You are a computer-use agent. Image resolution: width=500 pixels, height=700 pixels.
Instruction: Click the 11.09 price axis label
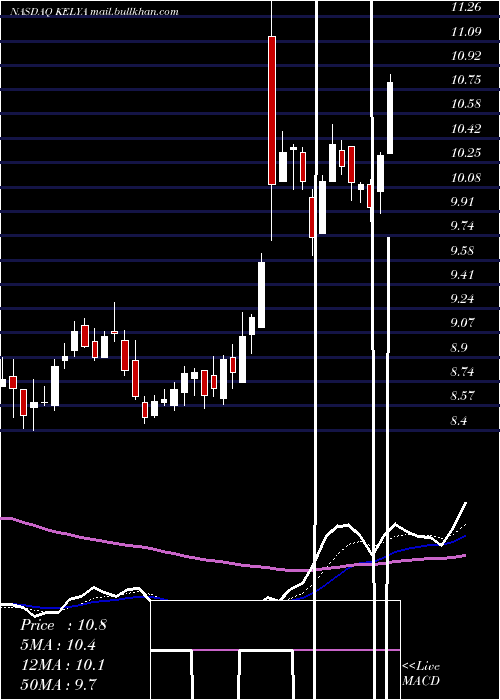point(466,32)
